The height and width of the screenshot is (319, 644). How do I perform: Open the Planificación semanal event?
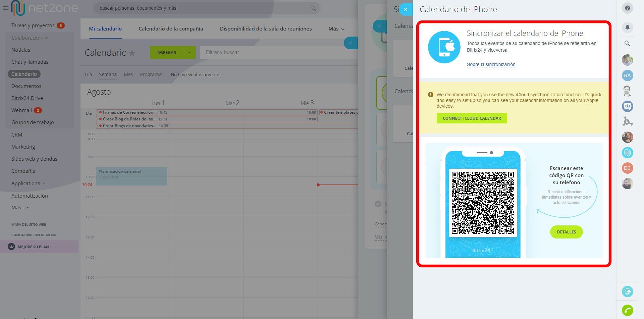pos(131,176)
